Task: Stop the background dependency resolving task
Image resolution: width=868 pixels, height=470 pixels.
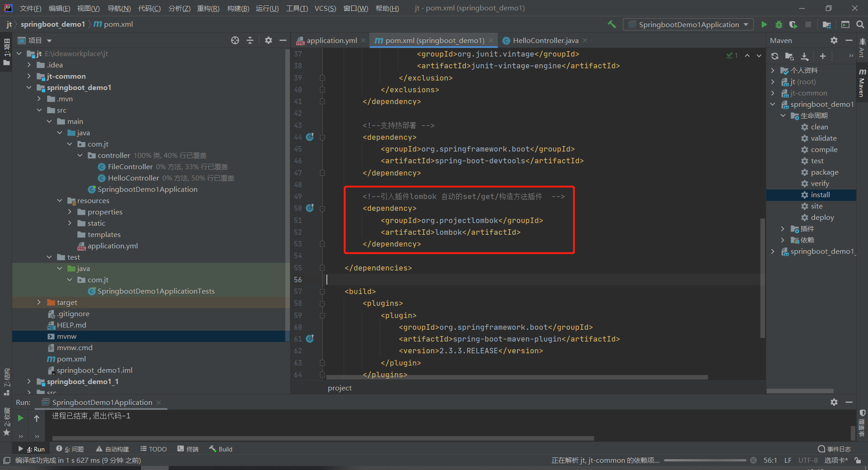Action: [x=753, y=461]
